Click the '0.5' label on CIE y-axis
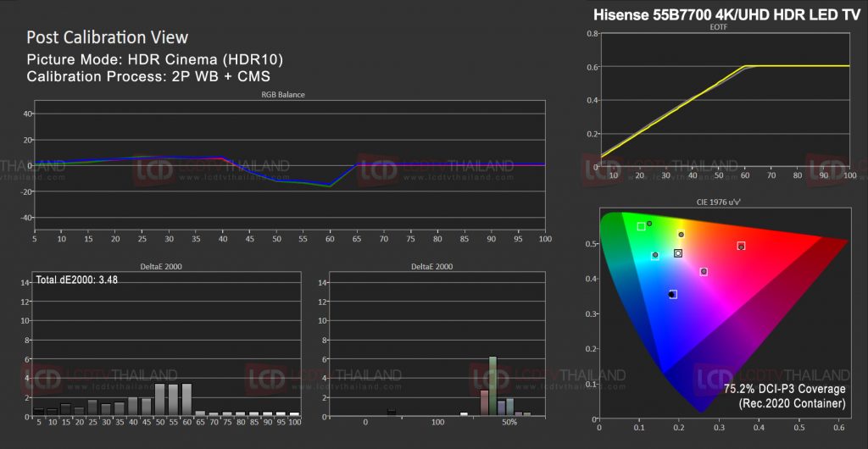 click(590, 243)
